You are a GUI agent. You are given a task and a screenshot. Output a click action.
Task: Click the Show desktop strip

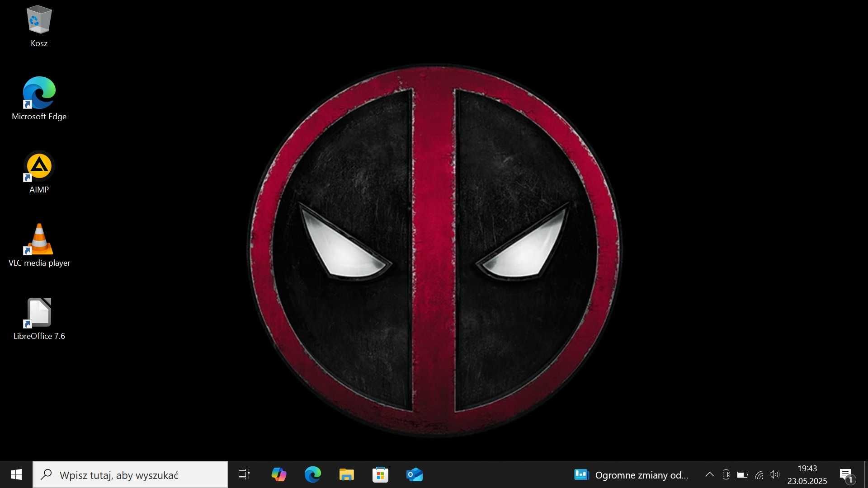coord(865,474)
